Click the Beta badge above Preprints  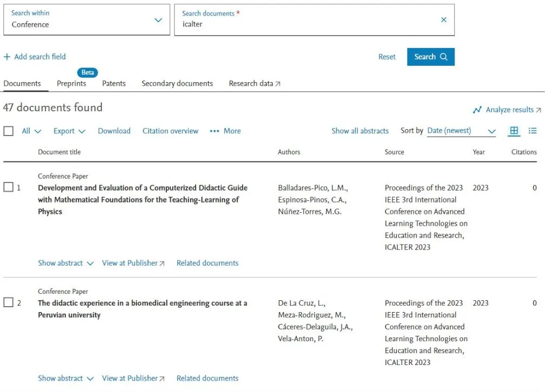tap(87, 72)
